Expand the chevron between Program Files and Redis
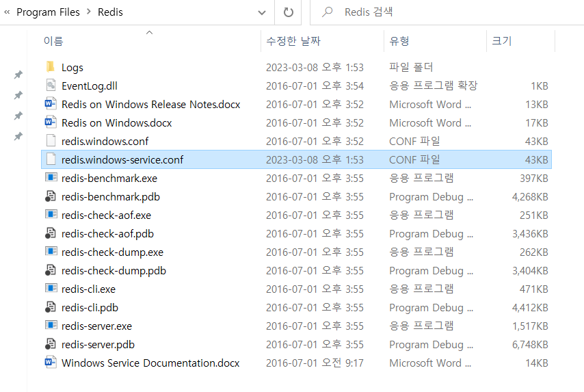The height and width of the screenshot is (392, 584). pos(89,12)
